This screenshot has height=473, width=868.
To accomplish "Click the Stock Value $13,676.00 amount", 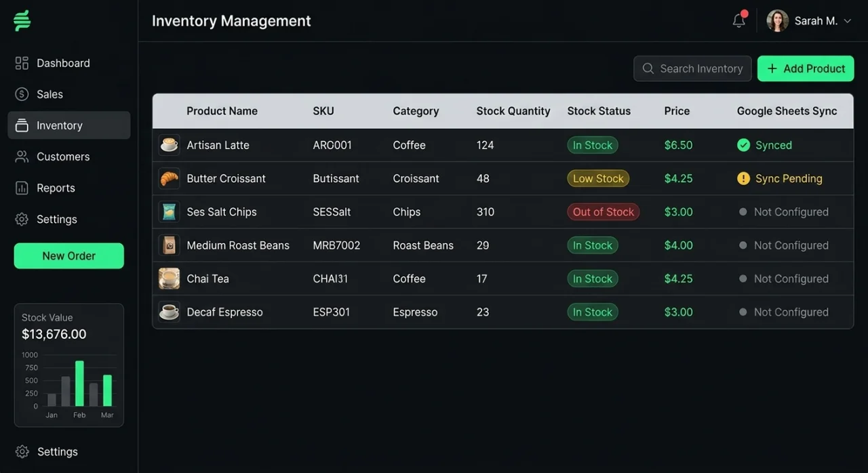I will coord(54,334).
